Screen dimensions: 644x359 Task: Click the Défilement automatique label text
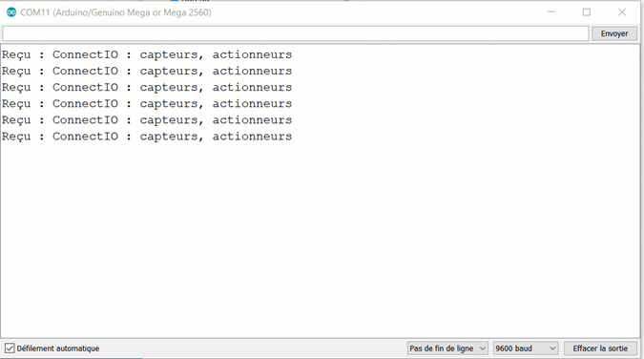58,348
